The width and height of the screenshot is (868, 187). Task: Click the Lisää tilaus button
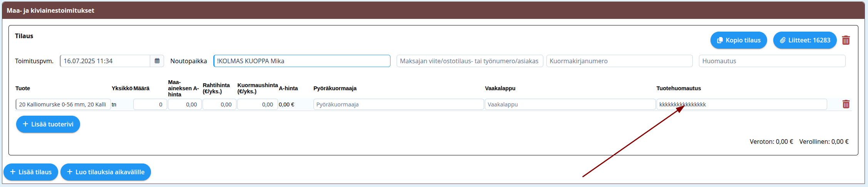pos(31,172)
